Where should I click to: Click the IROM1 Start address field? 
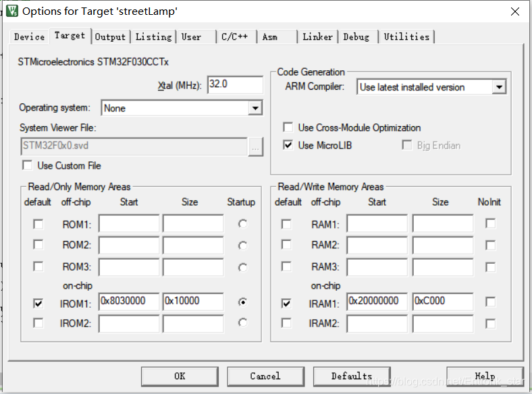point(128,302)
